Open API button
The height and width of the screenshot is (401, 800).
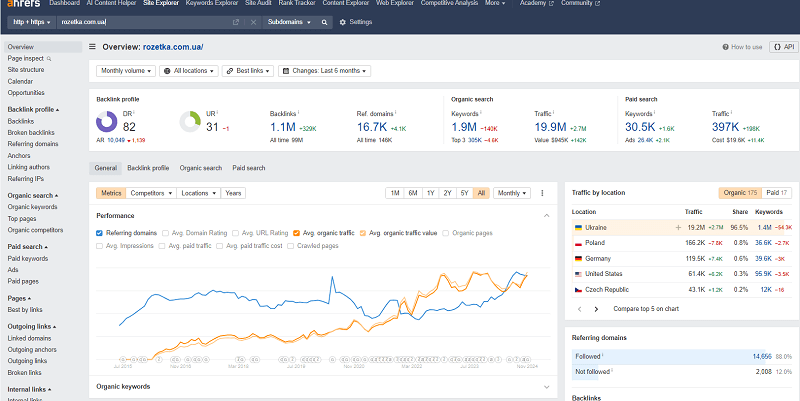[x=784, y=47]
